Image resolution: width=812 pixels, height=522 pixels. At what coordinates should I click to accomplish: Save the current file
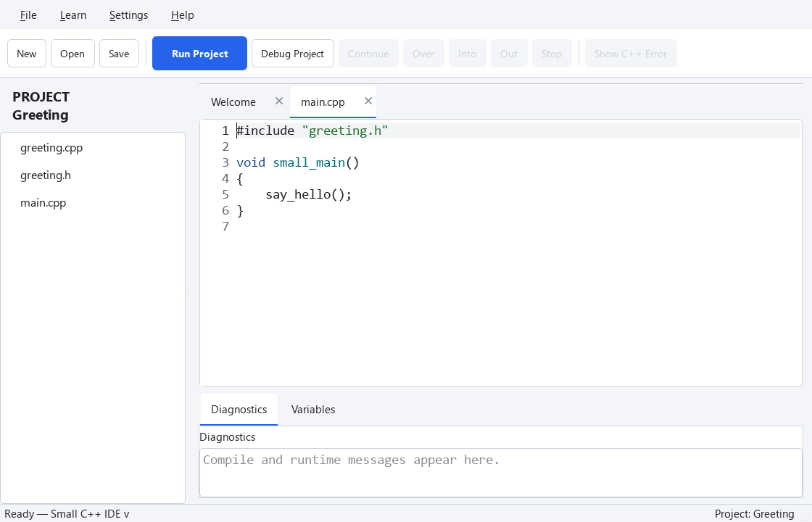(x=119, y=54)
